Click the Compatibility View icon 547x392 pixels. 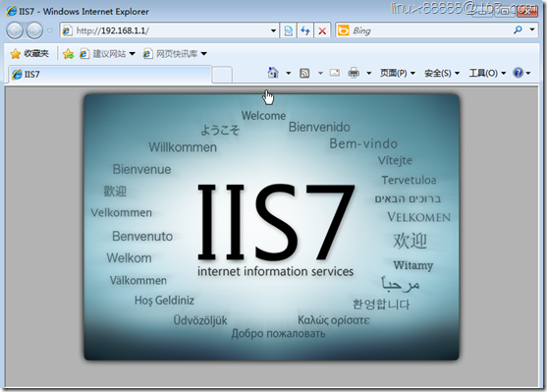(x=289, y=30)
